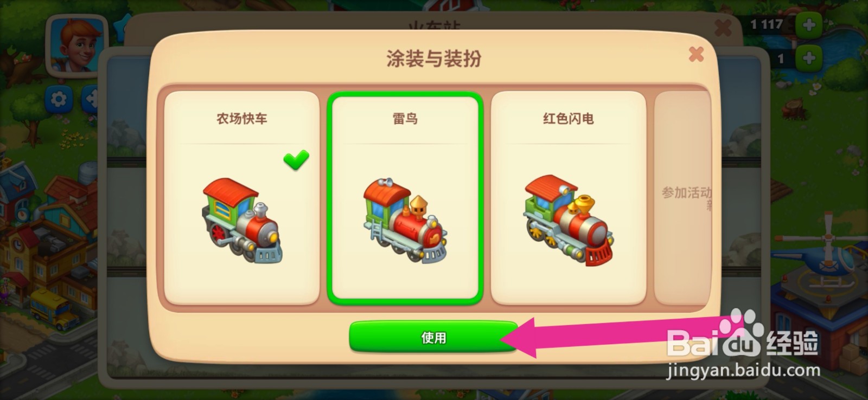Click the 红色闪电 locomotive image
Viewport: 868px width, 400px height.
[x=568, y=220]
